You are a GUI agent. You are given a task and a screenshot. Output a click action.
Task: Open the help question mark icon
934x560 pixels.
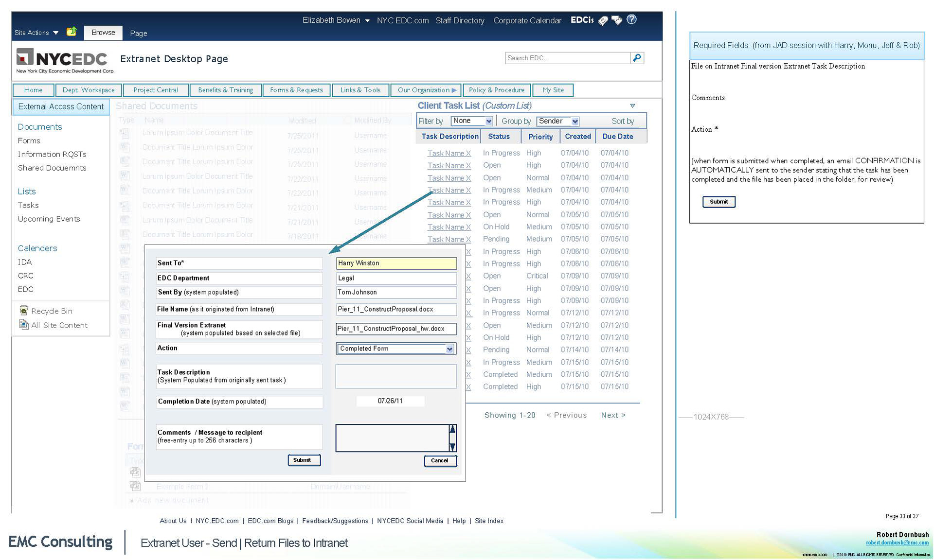(x=631, y=19)
